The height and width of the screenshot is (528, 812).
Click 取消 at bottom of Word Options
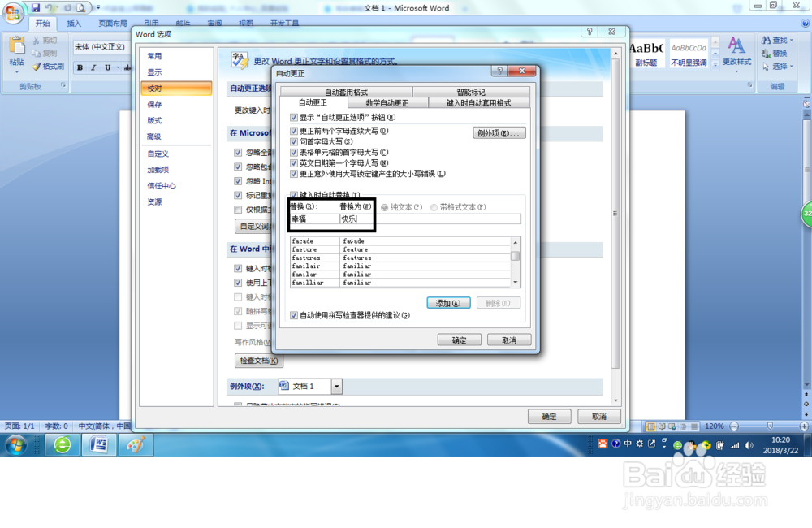coord(598,417)
